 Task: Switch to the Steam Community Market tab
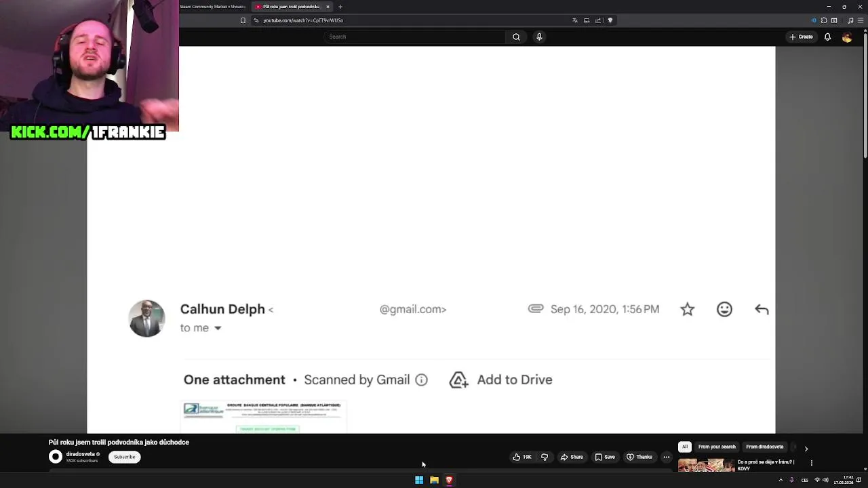click(213, 7)
